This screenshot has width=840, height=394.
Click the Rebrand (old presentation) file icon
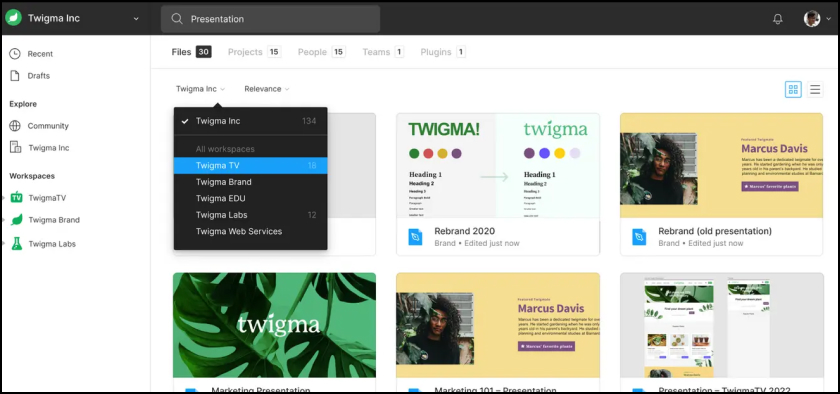coord(639,236)
